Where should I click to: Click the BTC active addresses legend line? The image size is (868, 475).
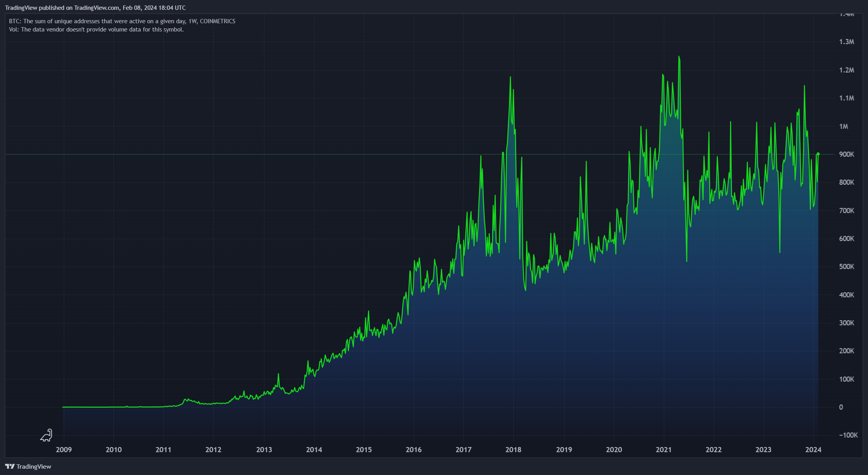point(122,21)
